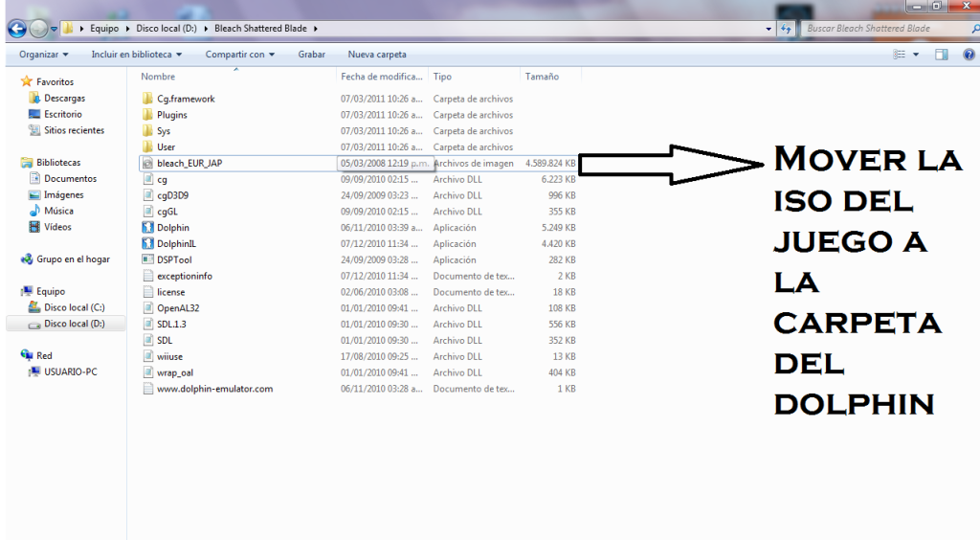Select the cgGL DLL file icon
The height and width of the screenshot is (540, 980).
pyautogui.click(x=147, y=212)
